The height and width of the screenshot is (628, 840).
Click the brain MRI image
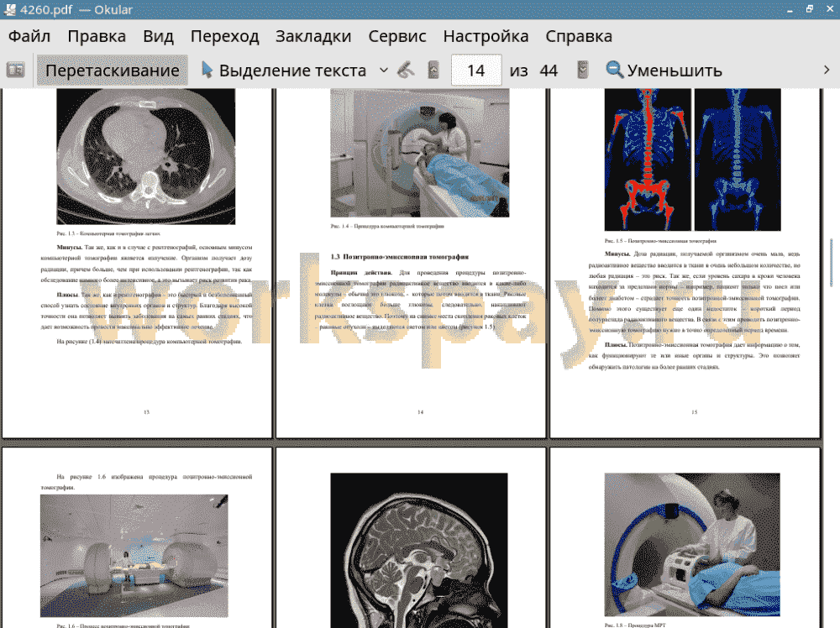(x=419, y=551)
